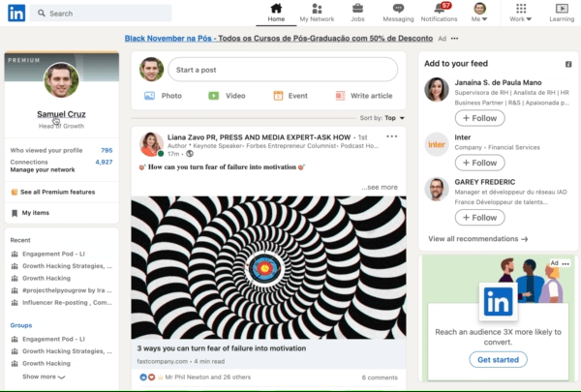Click the LinkedIn logo icon
Viewport: 581px width, 392px height.
pyautogui.click(x=16, y=13)
